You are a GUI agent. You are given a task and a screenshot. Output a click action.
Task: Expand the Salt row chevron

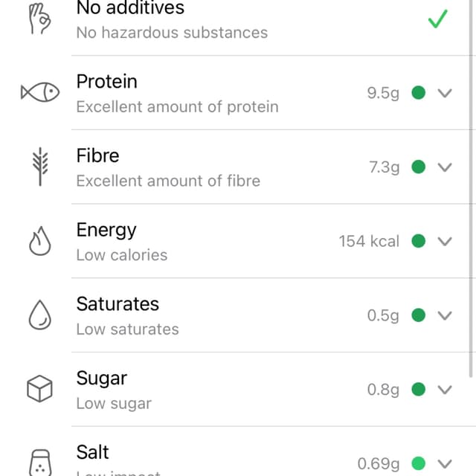tap(445, 463)
